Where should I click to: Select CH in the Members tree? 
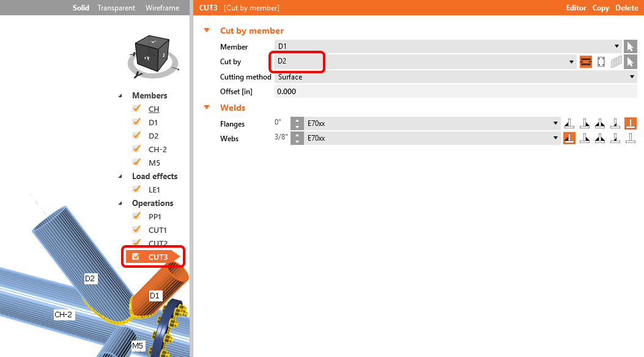(x=154, y=109)
